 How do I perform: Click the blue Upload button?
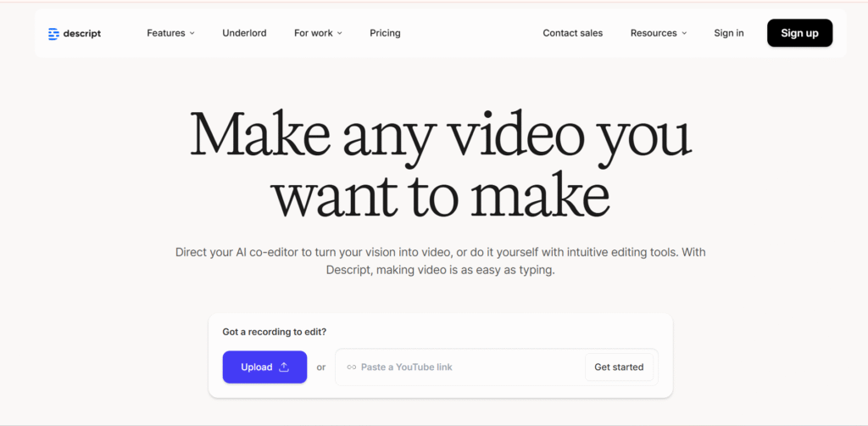pos(264,367)
